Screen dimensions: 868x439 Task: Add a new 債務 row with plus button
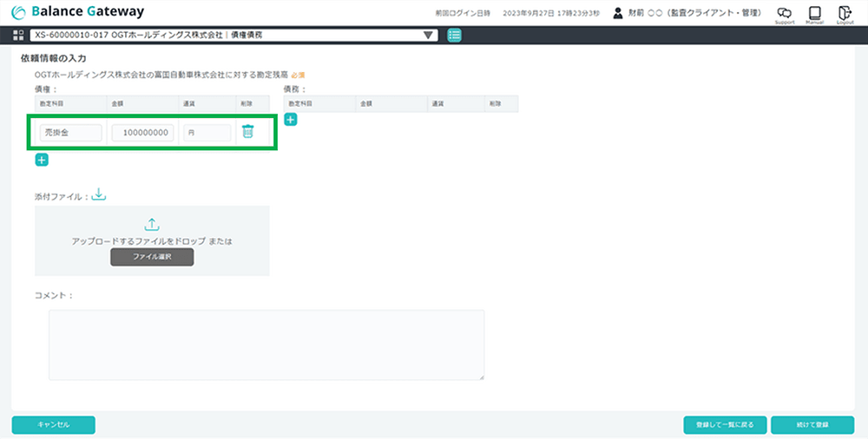click(290, 119)
